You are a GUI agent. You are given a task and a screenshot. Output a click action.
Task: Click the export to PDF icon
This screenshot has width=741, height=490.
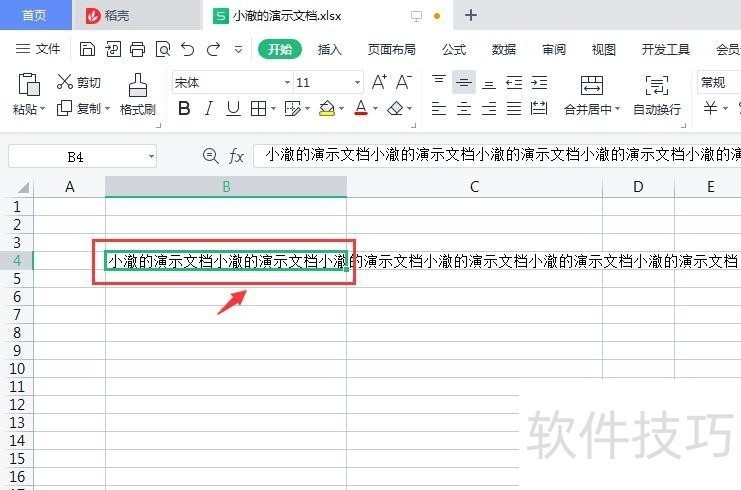112,49
